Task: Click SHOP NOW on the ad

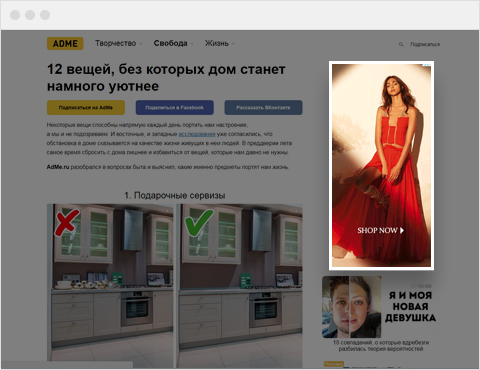Action: click(381, 230)
